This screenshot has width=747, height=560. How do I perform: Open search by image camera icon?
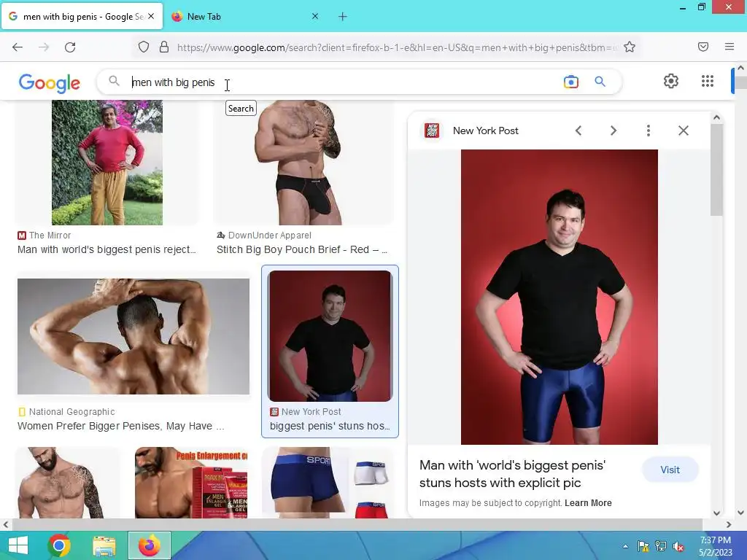tap(570, 82)
